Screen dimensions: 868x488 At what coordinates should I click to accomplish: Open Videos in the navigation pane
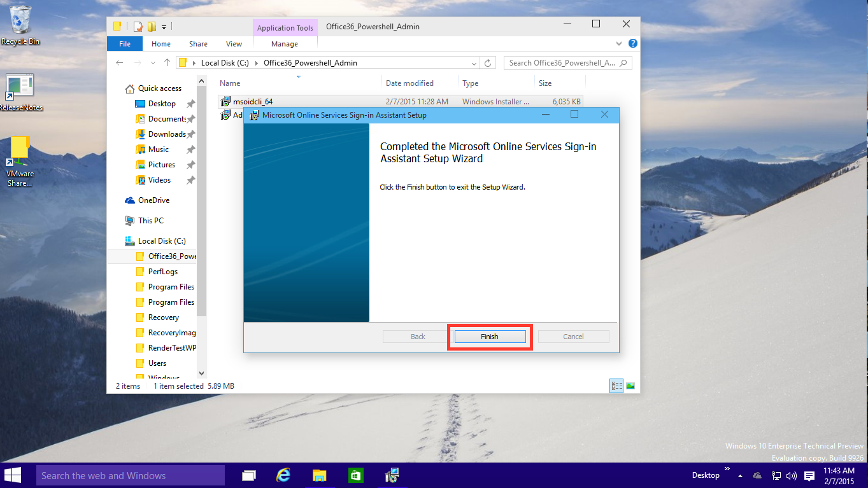159,180
